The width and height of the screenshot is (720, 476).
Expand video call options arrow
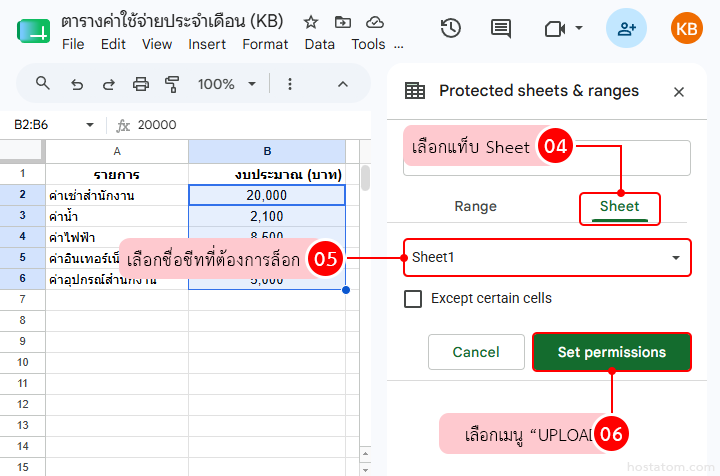[579, 28]
